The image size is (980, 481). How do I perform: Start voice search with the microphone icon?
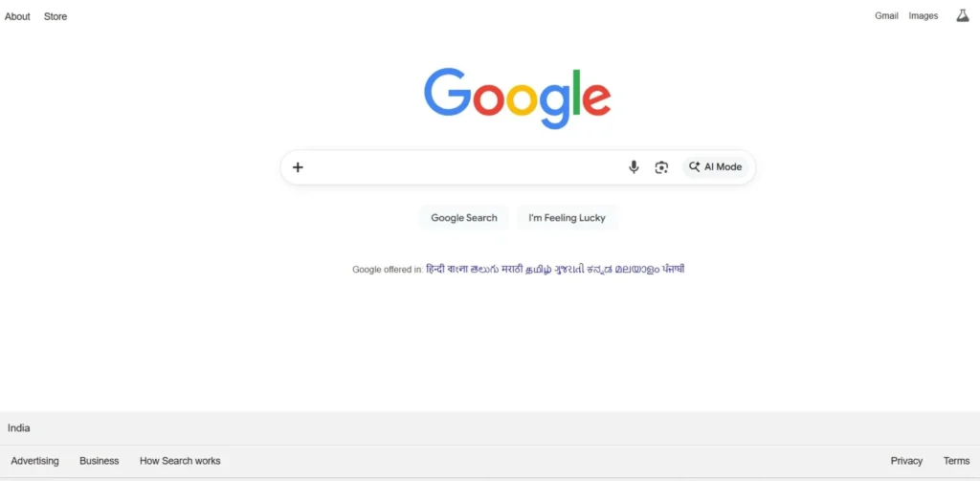634,166
